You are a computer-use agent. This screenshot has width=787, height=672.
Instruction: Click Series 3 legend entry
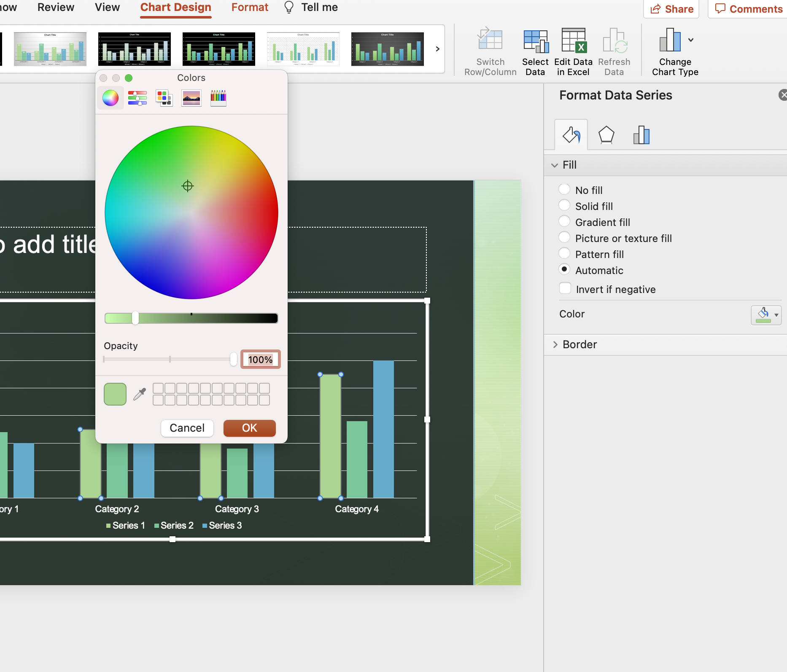222,525
